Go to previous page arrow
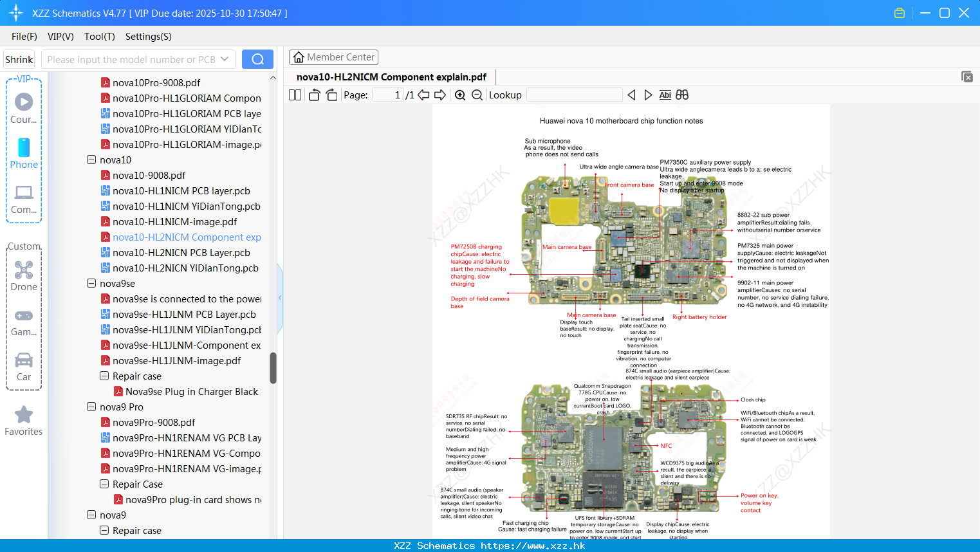980x552 pixels. 423,95
